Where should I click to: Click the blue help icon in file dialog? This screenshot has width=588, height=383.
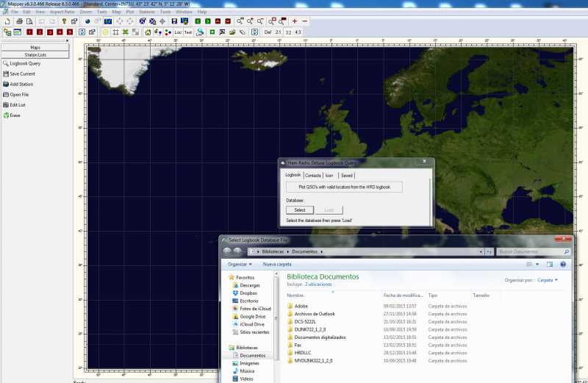(563, 265)
